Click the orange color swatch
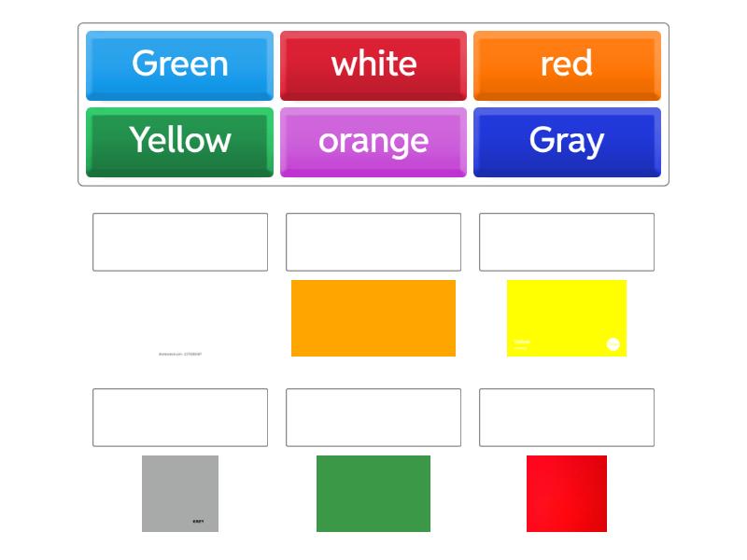This screenshot has width=747, height=560. pyautogui.click(x=373, y=319)
